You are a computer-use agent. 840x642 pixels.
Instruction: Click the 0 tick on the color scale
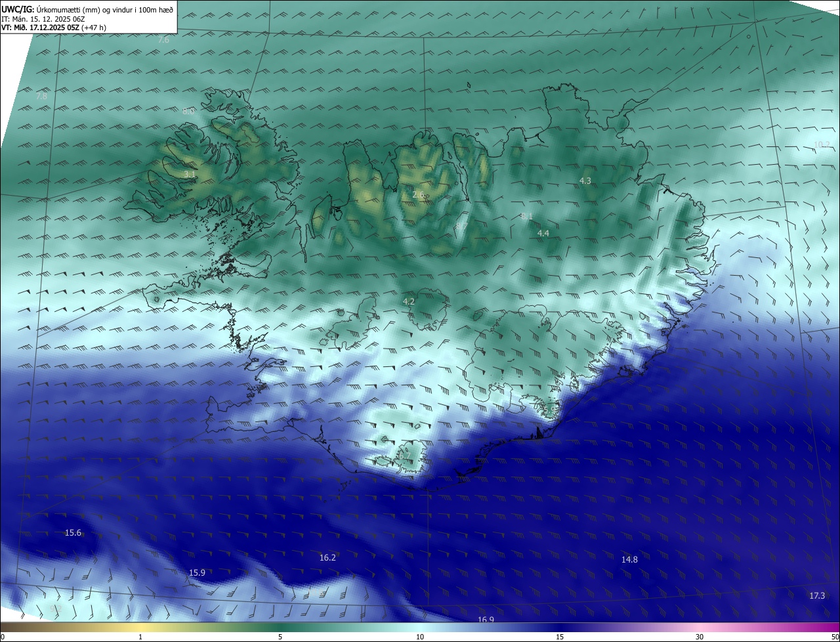[2, 637]
